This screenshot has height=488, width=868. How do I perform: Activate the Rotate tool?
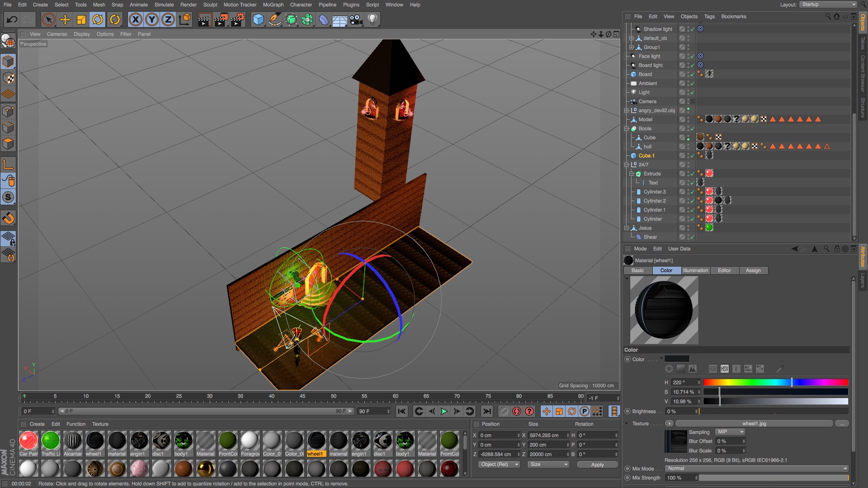pos(98,19)
